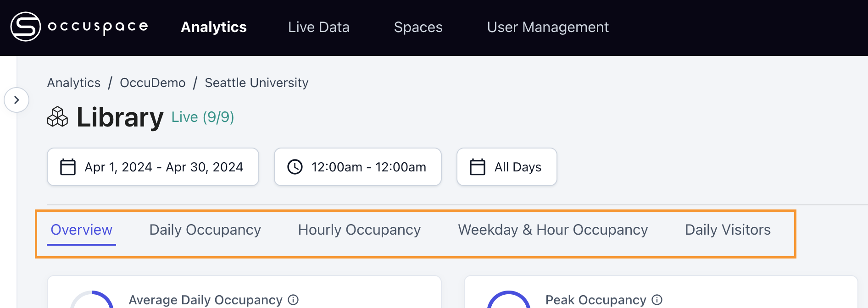The height and width of the screenshot is (308, 868).
Task: Click the calendar icon in date range
Action: click(68, 167)
